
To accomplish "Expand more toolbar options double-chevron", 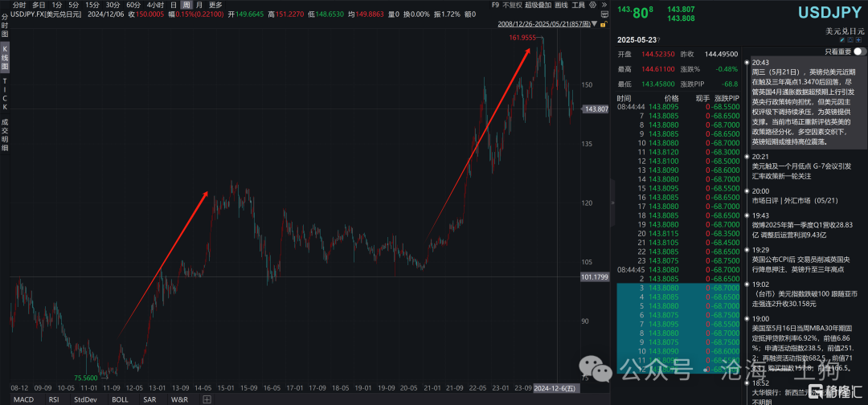I will [x=604, y=5].
